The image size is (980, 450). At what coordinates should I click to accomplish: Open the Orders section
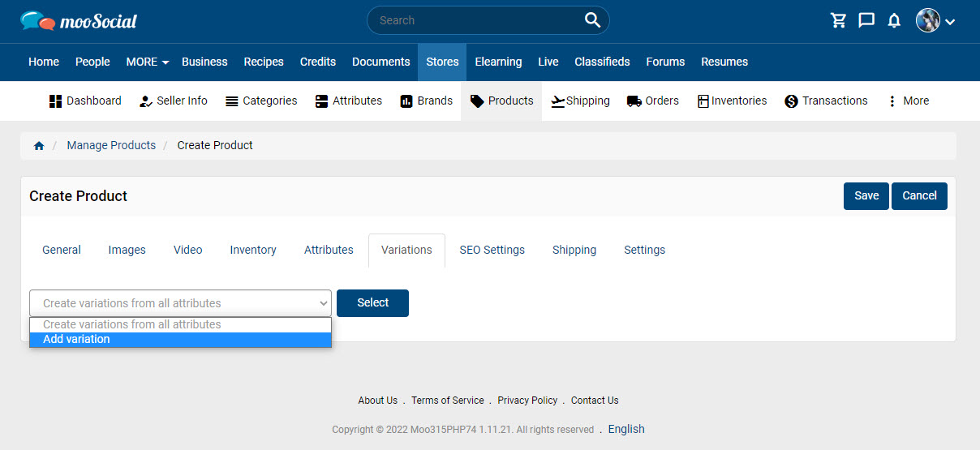(653, 101)
